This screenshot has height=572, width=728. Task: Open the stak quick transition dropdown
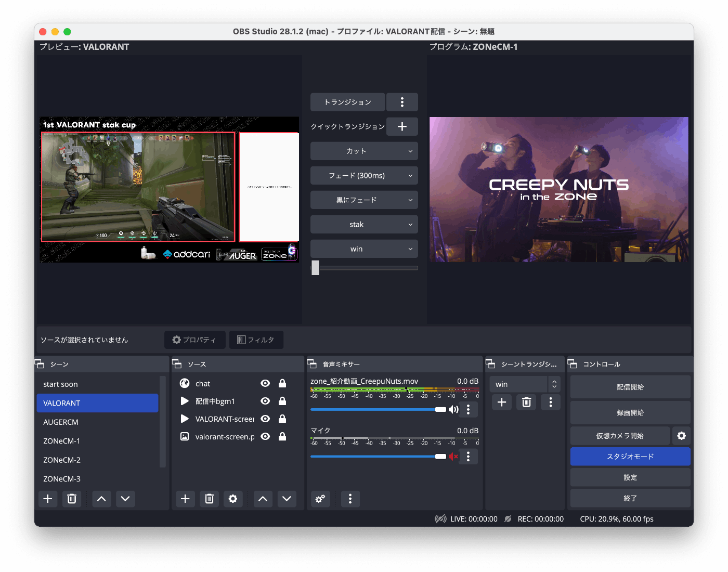pos(364,224)
